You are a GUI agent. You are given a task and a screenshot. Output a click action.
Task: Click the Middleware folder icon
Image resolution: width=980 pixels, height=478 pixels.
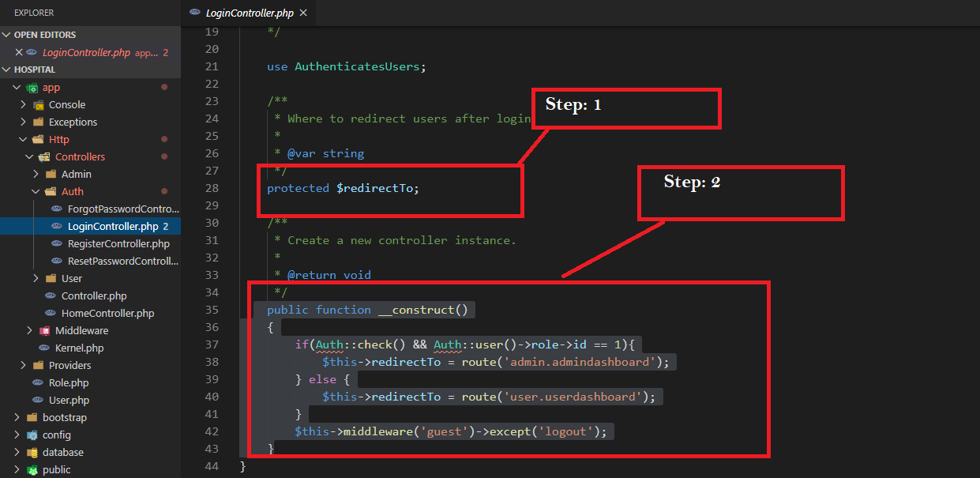[x=44, y=331]
